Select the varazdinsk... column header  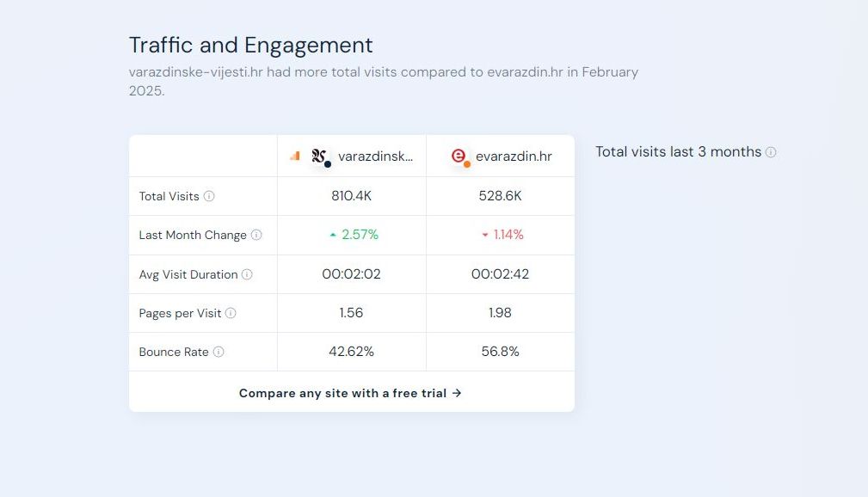pos(352,156)
